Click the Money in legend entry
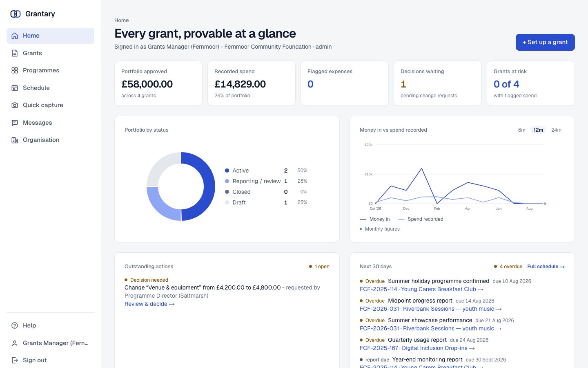 [375, 219]
